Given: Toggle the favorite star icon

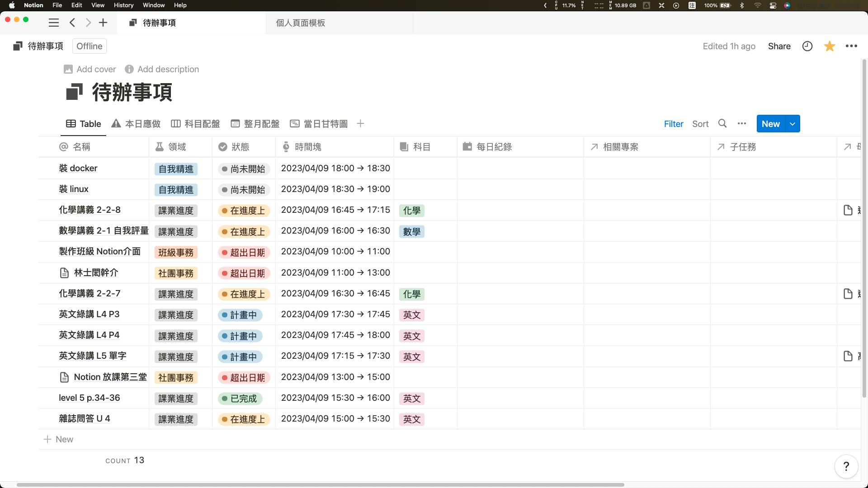Looking at the screenshot, I should [x=830, y=46].
